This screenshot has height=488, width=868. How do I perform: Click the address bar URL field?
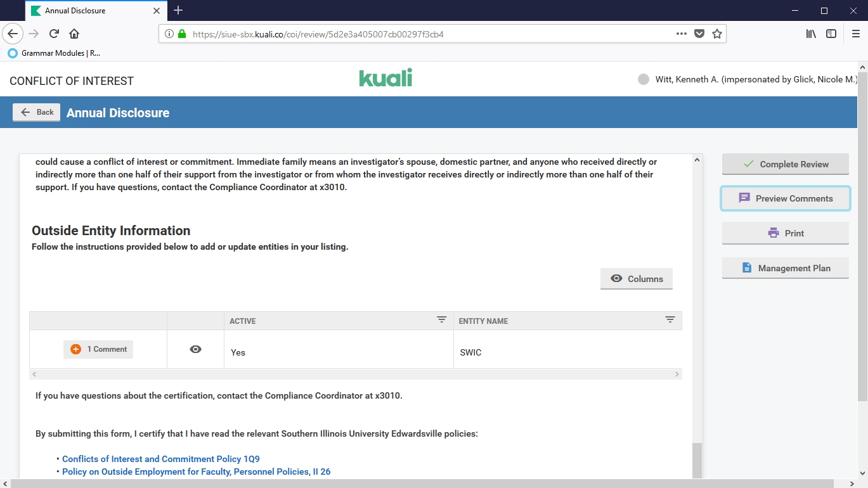coord(418,34)
